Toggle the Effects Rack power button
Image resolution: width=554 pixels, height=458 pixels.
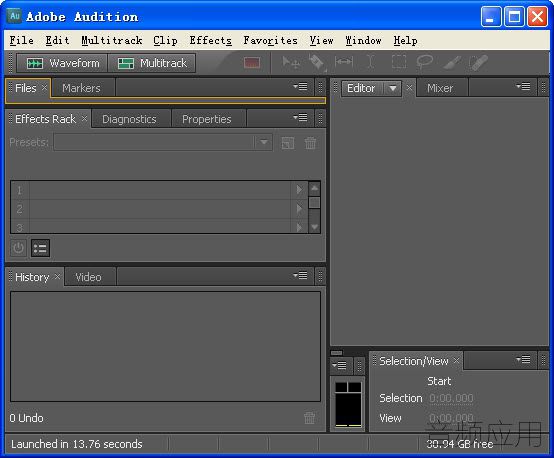click(18, 248)
